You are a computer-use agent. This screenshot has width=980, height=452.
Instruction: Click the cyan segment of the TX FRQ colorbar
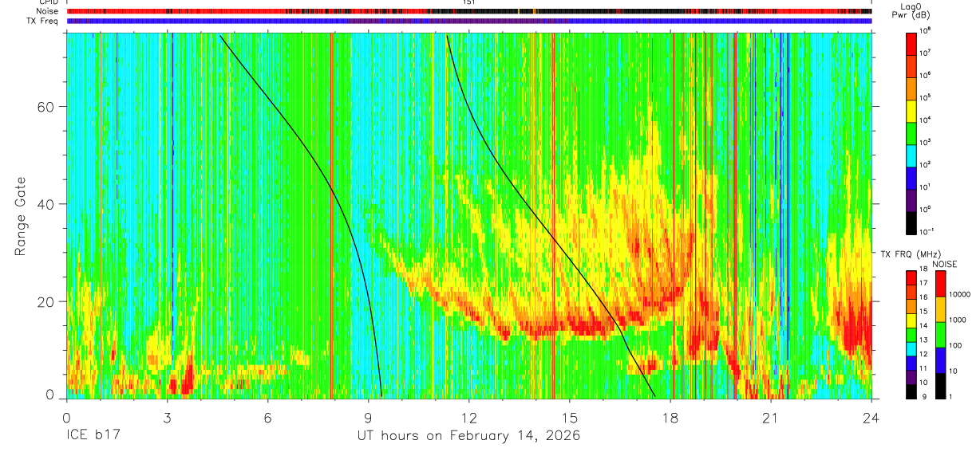pyautogui.click(x=910, y=349)
